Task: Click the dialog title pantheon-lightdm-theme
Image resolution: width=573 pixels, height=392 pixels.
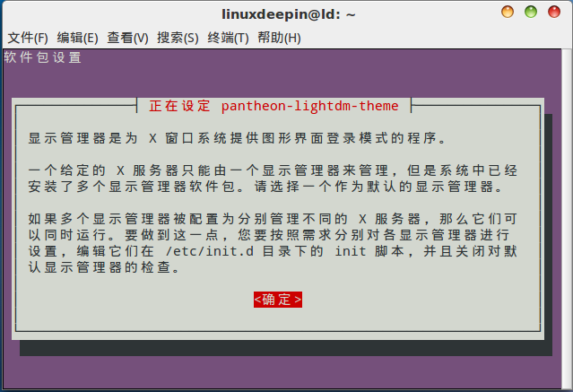Action: pos(310,106)
